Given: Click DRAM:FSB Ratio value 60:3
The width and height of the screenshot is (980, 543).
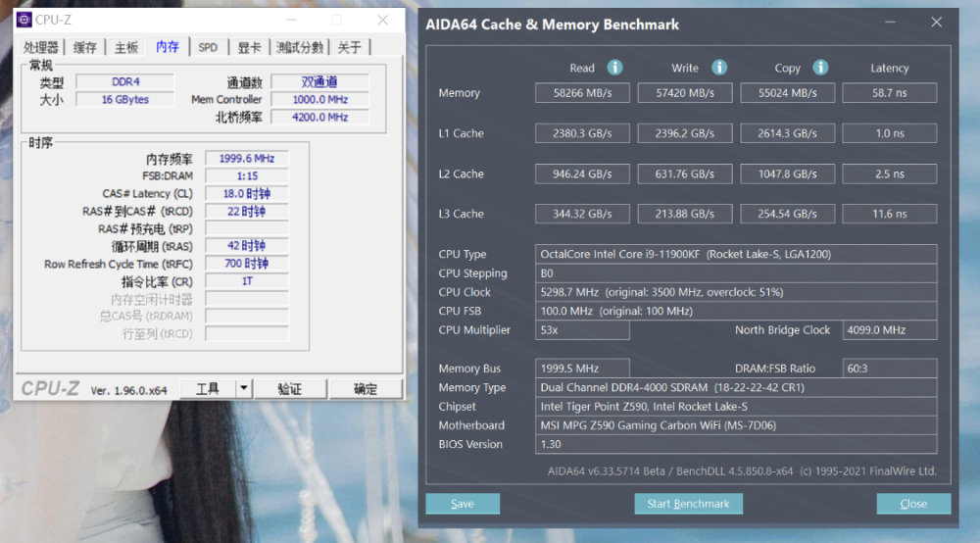Looking at the screenshot, I should pyautogui.click(x=890, y=368).
